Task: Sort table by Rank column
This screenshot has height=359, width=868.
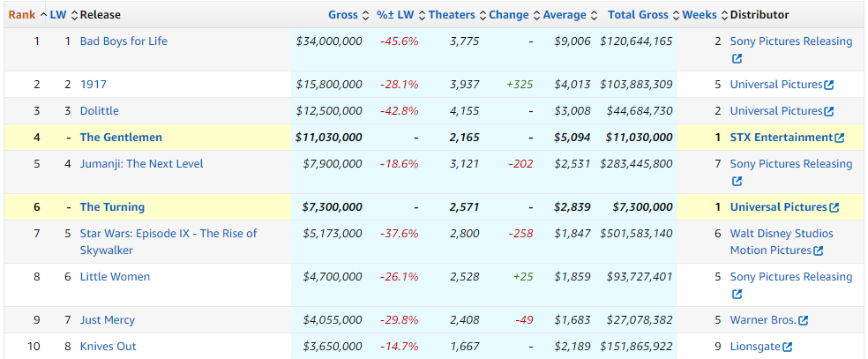Action: point(22,15)
